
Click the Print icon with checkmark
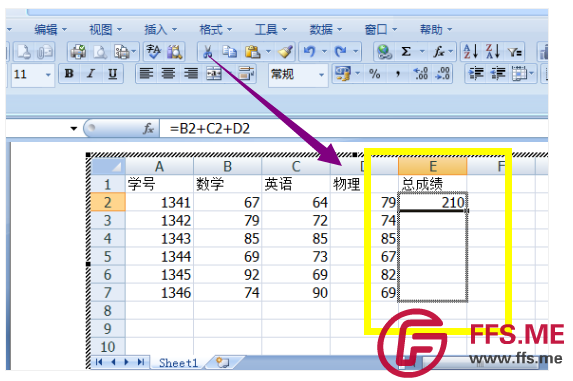[x=78, y=52]
